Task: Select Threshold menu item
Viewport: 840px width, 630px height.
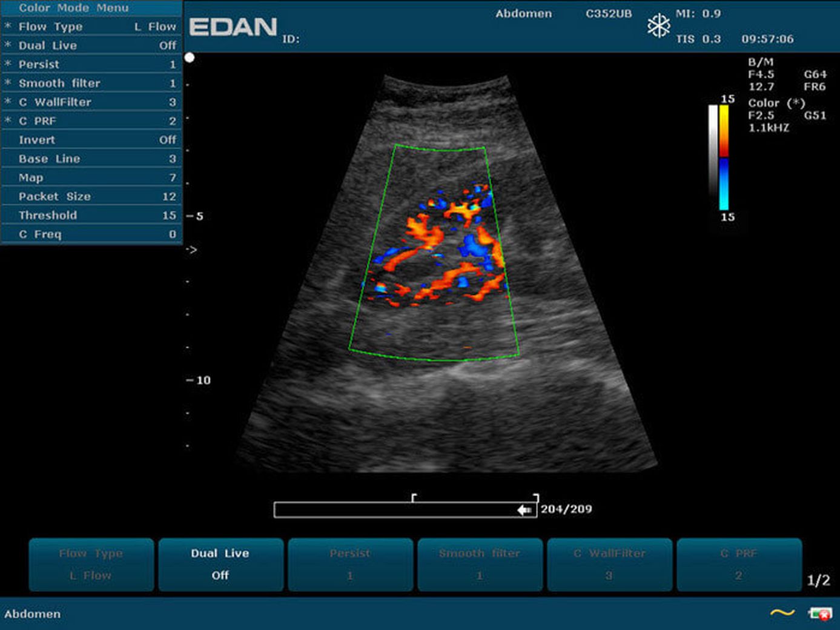Action: (91, 215)
